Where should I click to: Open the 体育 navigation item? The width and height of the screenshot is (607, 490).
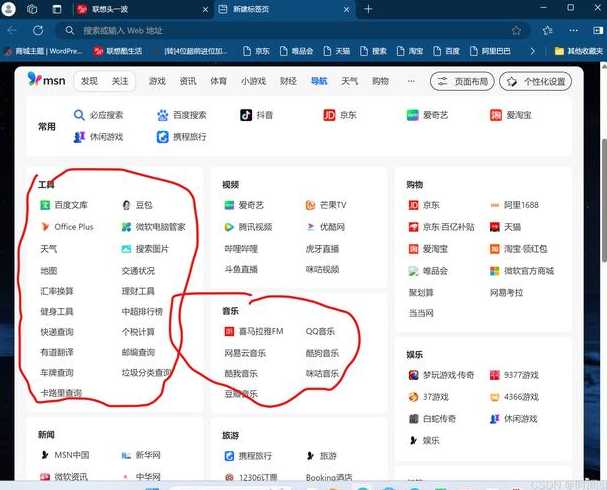(x=218, y=81)
